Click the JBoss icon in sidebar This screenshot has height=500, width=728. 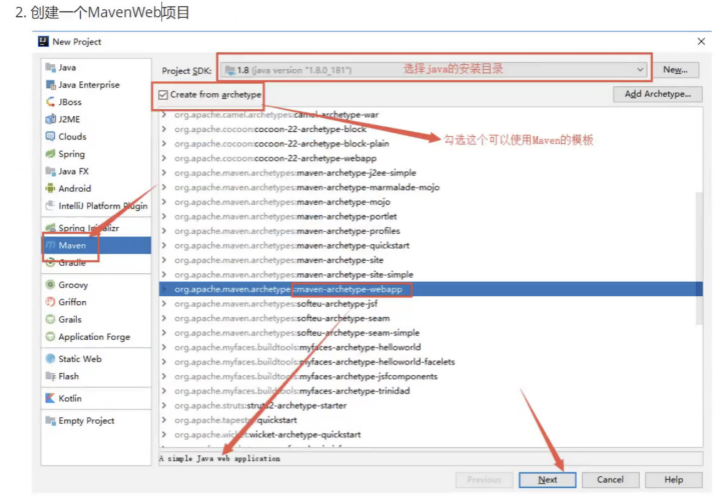(x=50, y=102)
